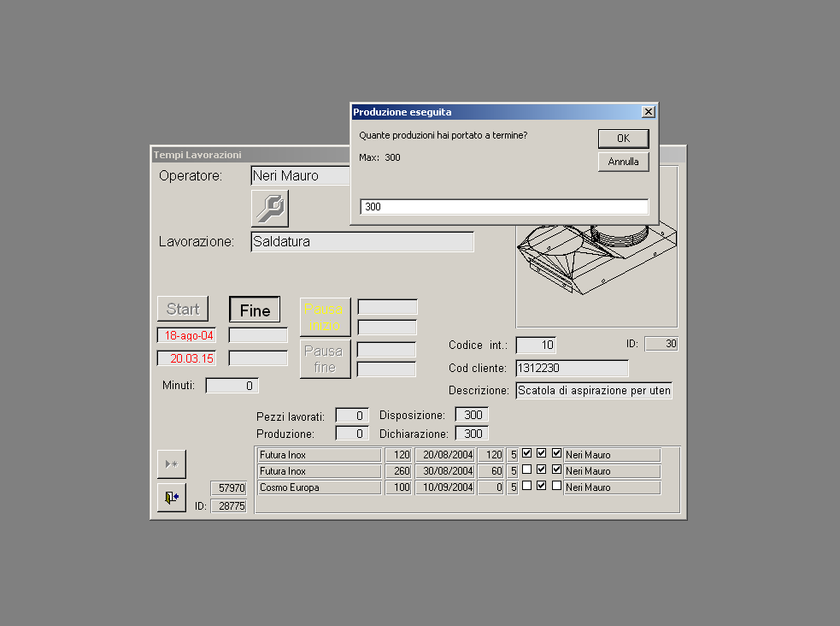The width and height of the screenshot is (840, 626).
Task: Click the date cell 30/08/2004
Action: pos(445,471)
